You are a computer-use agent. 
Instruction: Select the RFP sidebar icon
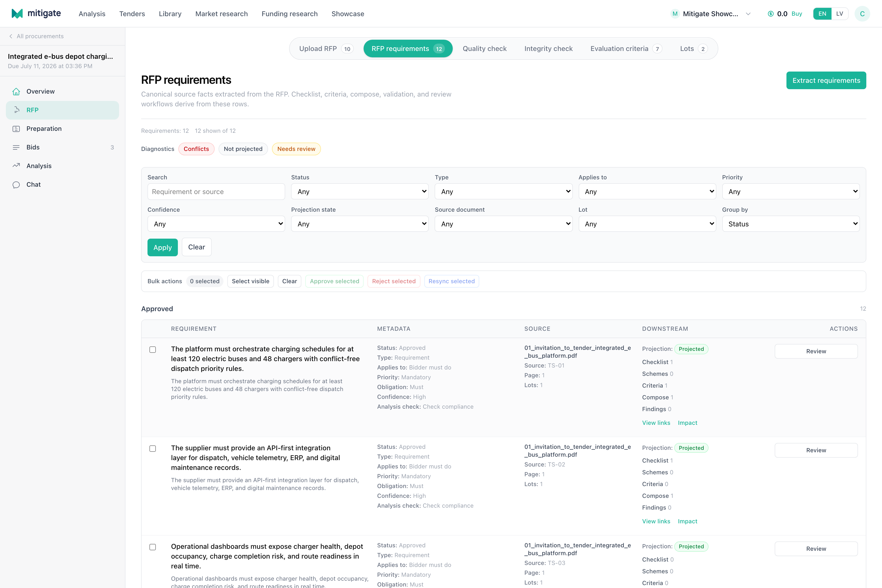click(x=16, y=110)
